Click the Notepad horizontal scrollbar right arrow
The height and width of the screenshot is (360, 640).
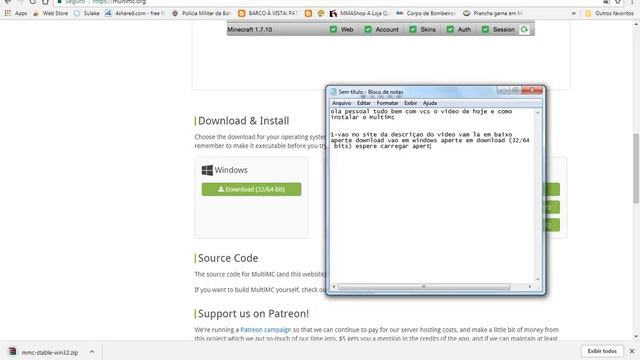tap(530, 287)
